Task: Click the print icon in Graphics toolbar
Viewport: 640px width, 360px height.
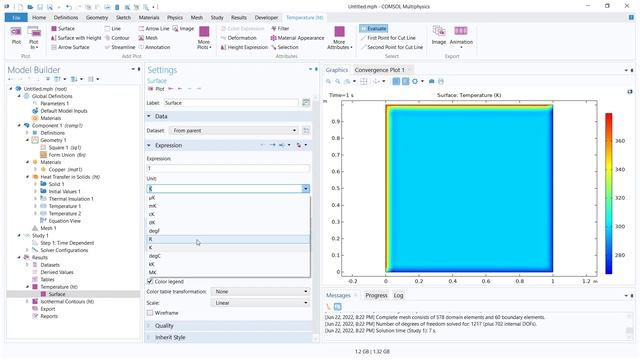Action: point(441,82)
